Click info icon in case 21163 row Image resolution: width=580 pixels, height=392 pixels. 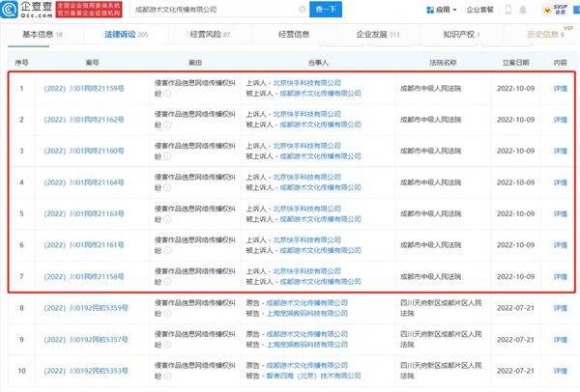pyautogui.click(x=167, y=219)
